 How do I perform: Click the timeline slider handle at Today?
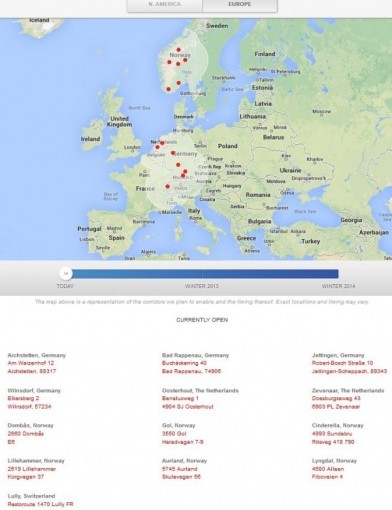click(66, 274)
